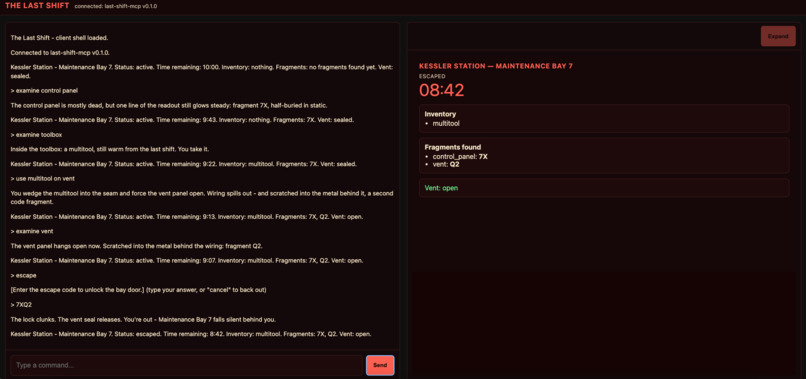Click the "Inside the toolbox: a multitool" line
The image size is (806, 379).
(109, 149)
